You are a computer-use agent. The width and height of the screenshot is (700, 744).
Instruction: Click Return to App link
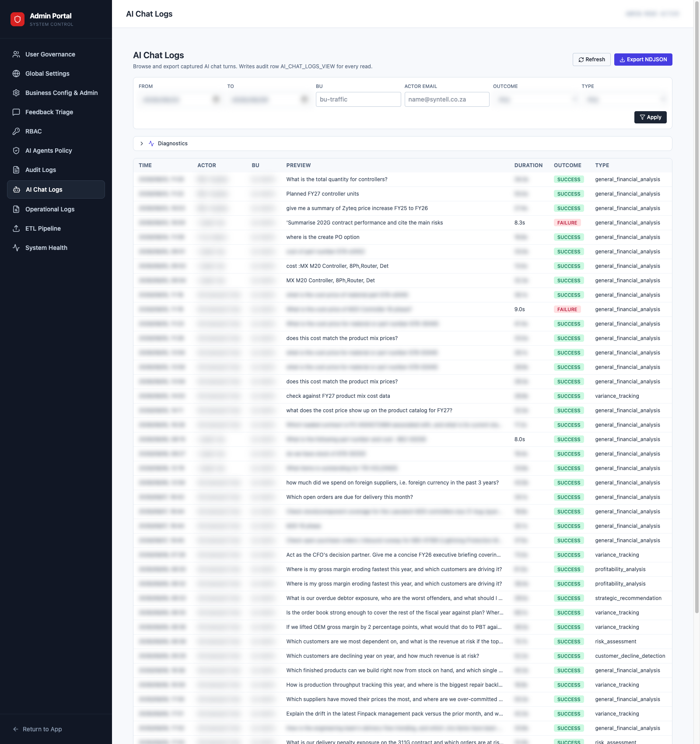(x=38, y=729)
